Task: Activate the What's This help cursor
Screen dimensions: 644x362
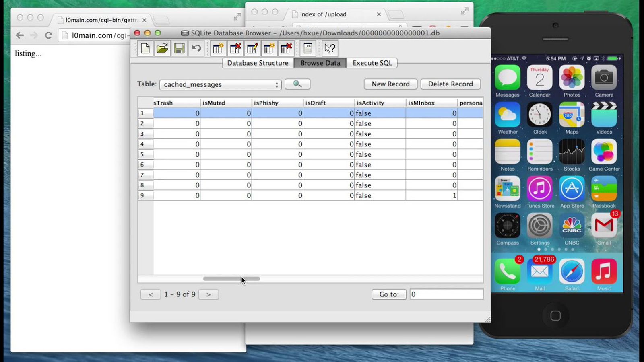Action: point(330,49)
